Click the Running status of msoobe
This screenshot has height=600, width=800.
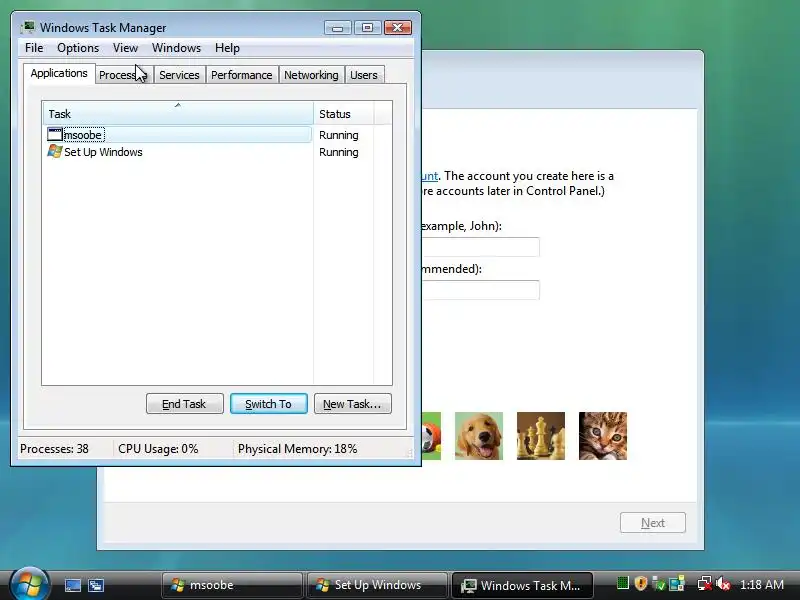[339, 135]
